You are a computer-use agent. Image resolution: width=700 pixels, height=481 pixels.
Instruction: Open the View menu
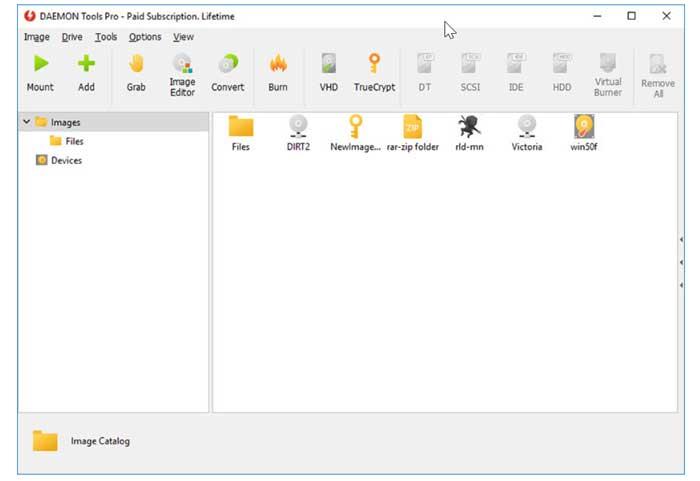tap(183, 37)
